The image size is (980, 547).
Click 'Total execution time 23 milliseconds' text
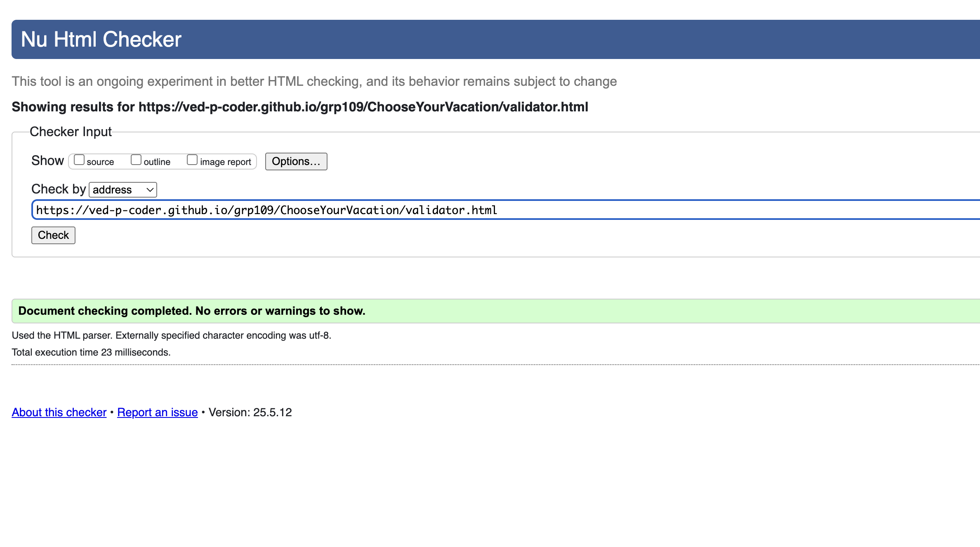pyautogui.click(x=91, y=352)
